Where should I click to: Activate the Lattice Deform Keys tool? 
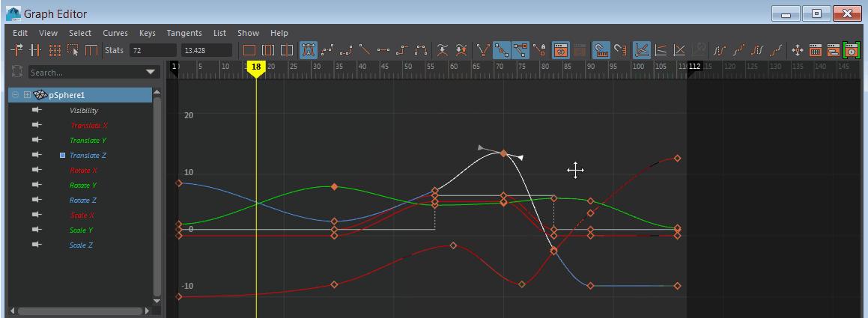pos(54,51)
